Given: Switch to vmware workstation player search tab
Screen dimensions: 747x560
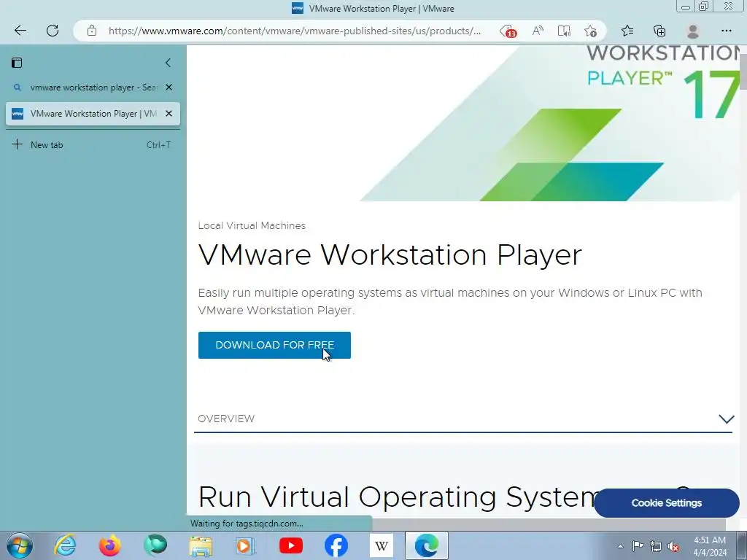Looking at the screenshot, I should [93, 87].
